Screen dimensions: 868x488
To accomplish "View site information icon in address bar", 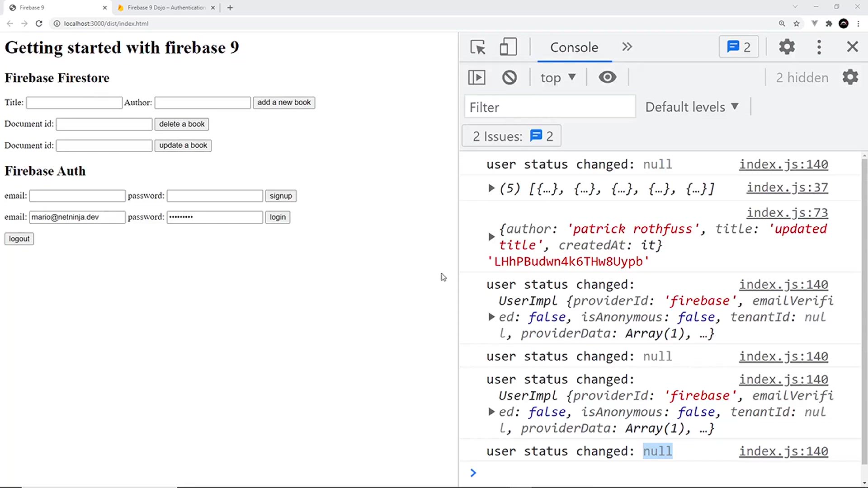I will click(57, 23).
